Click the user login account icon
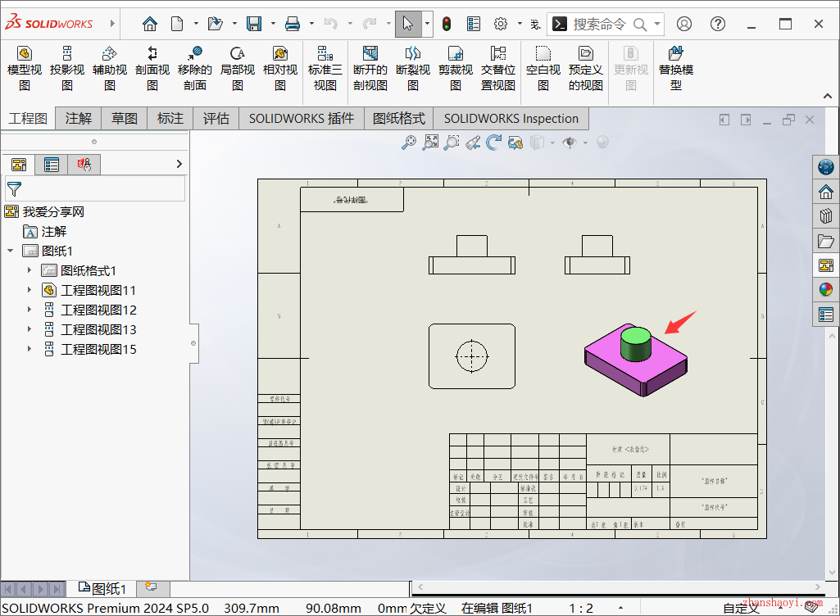The width and height of the screenshot is (840, 616). pyautogui.click(x=684, y=24)
